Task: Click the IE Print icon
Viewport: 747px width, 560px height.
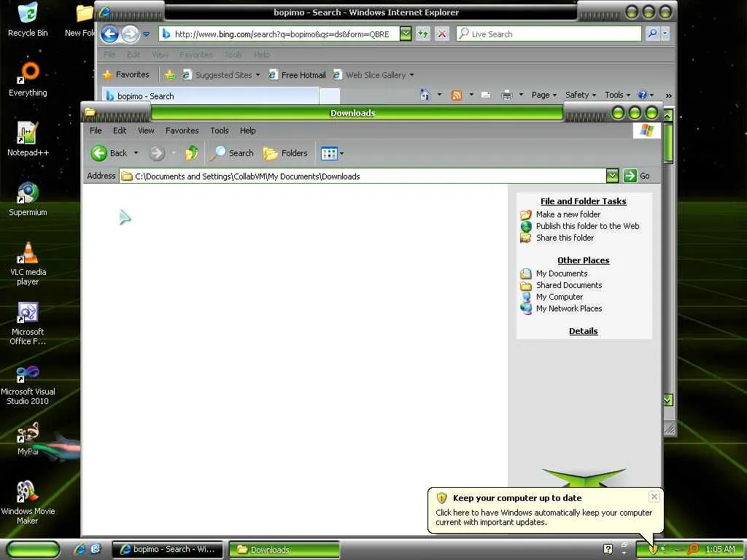Action: 507,96
